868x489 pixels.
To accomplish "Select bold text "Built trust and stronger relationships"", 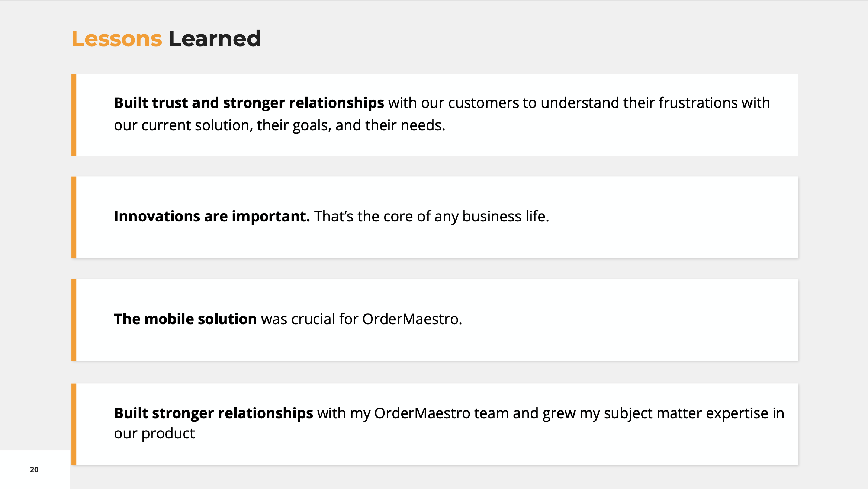I will 248,103.
